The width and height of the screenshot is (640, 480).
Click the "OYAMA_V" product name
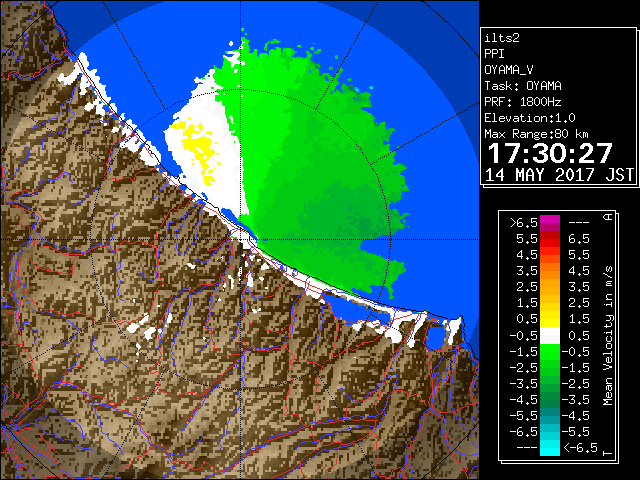(509, 70)
